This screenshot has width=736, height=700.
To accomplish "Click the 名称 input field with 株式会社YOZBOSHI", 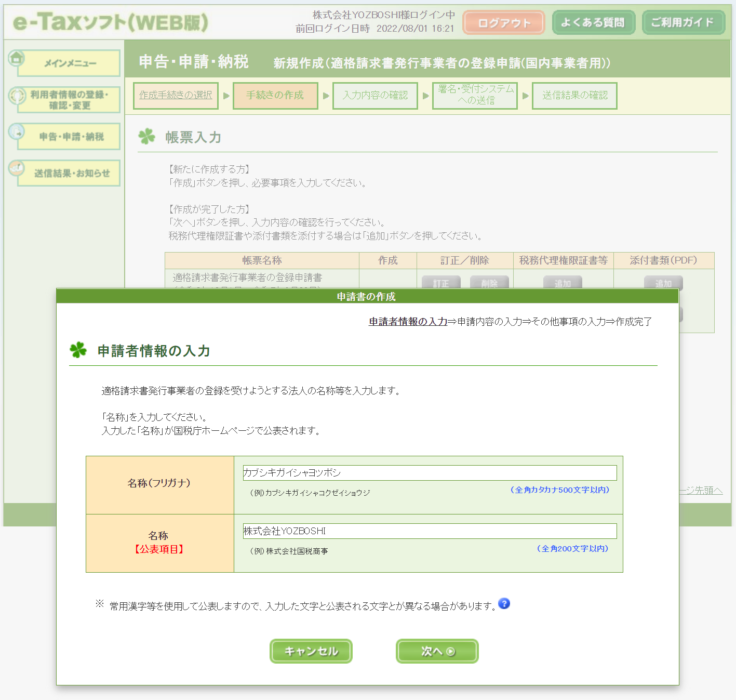I will (x=430, y=531).
